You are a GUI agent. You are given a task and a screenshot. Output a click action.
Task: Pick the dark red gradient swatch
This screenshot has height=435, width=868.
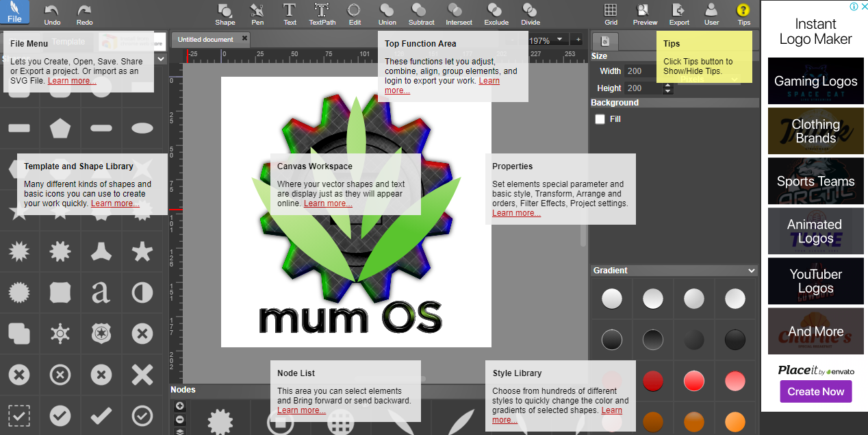point(653,380)
